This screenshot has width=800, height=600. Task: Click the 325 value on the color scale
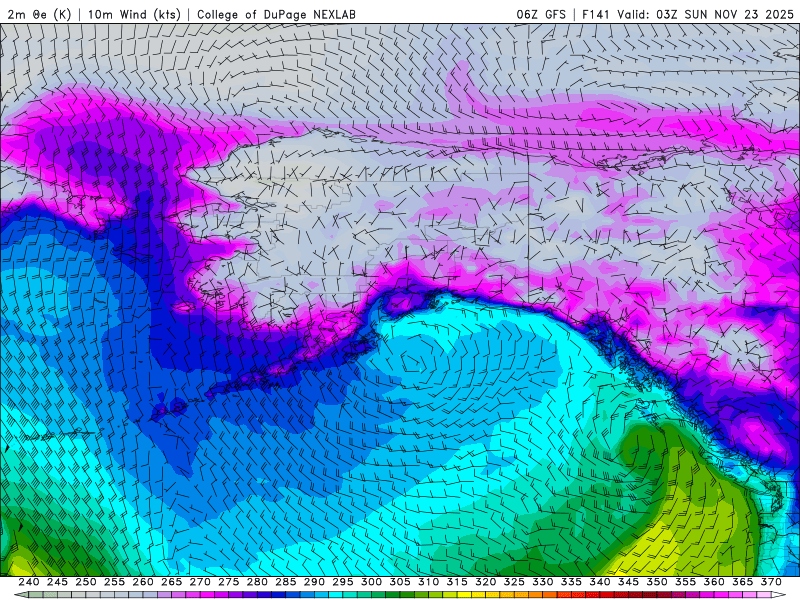(x=514, y=582)
